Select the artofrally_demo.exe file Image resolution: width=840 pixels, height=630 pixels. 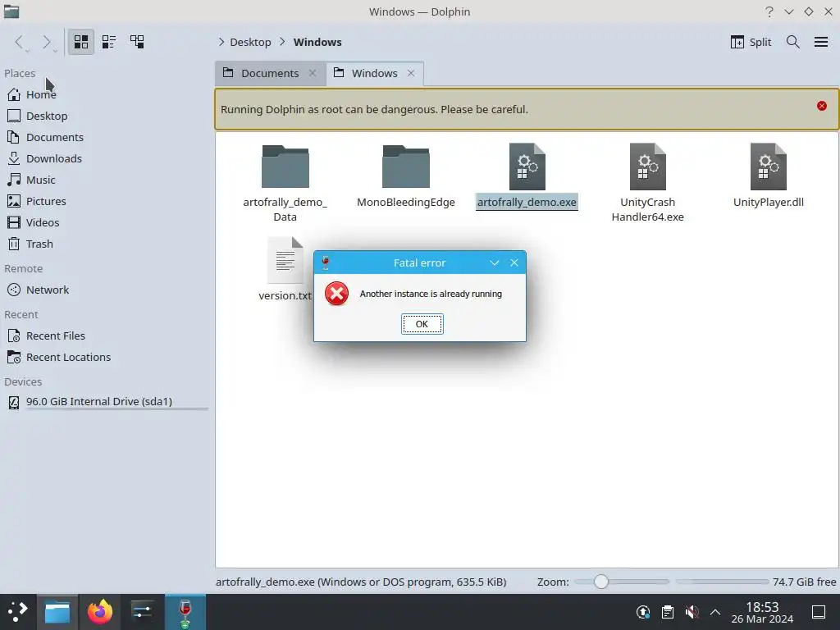[x=527, y=177]
